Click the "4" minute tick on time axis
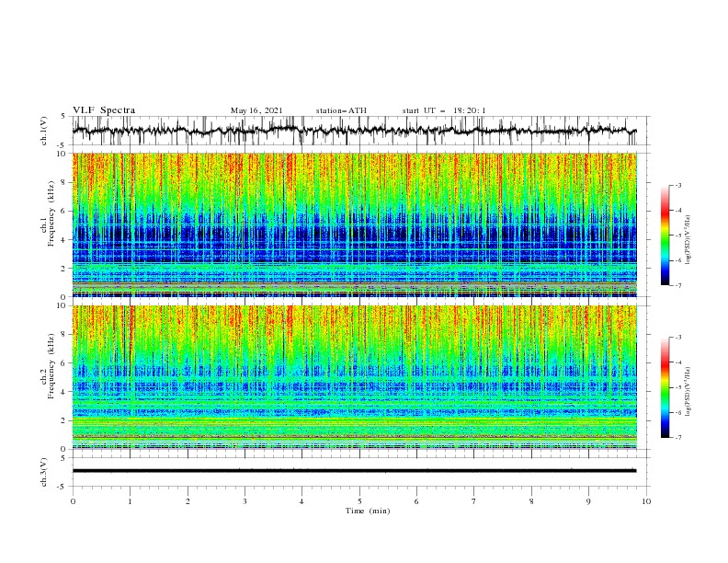Image resolution: width=728 pixels, height=563 pixels. tap(301, 501)
